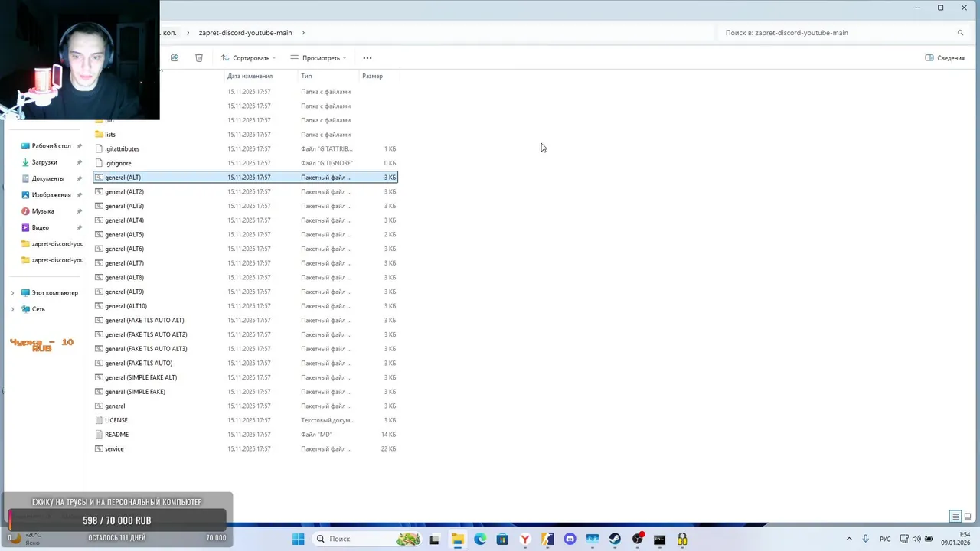Open terminal window from taskbar
This screenshot has height=551, width=980.
pyautogui.click(x=660, y=540)
